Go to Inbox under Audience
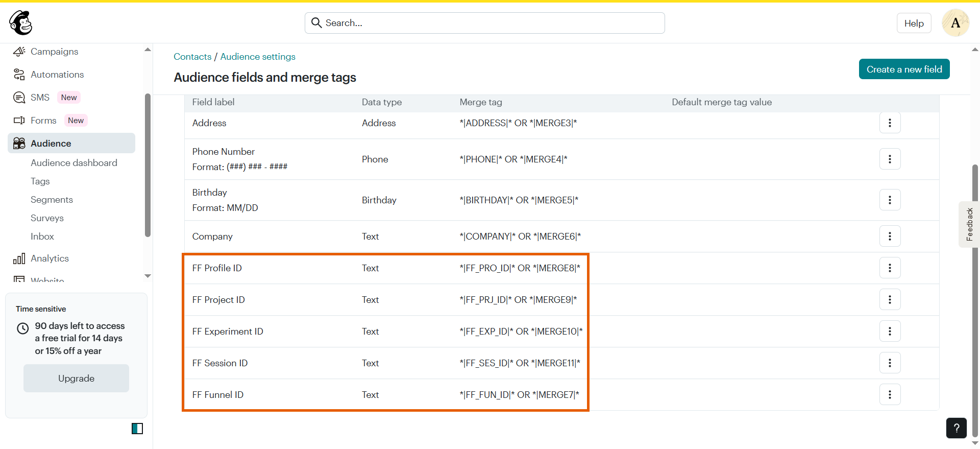Viewport: 980px width, 449px height. point(42,237)
